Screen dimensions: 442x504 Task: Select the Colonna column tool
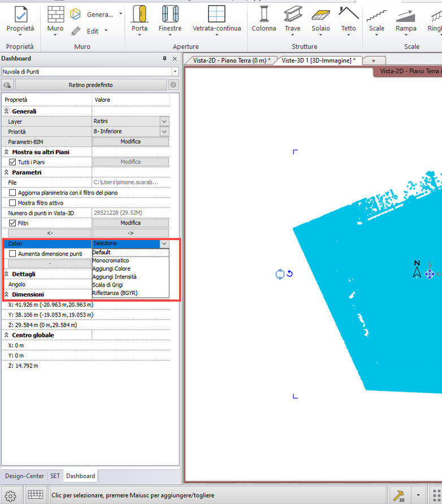tap(264, 19)
